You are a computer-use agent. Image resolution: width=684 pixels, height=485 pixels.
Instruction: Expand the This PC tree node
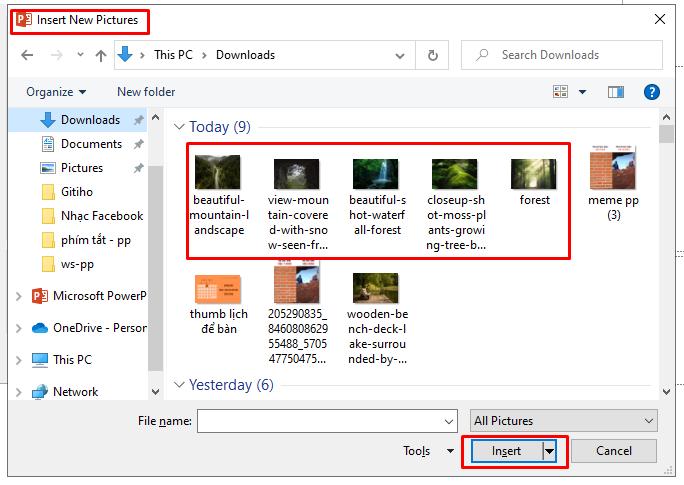[x=18, y=360]
